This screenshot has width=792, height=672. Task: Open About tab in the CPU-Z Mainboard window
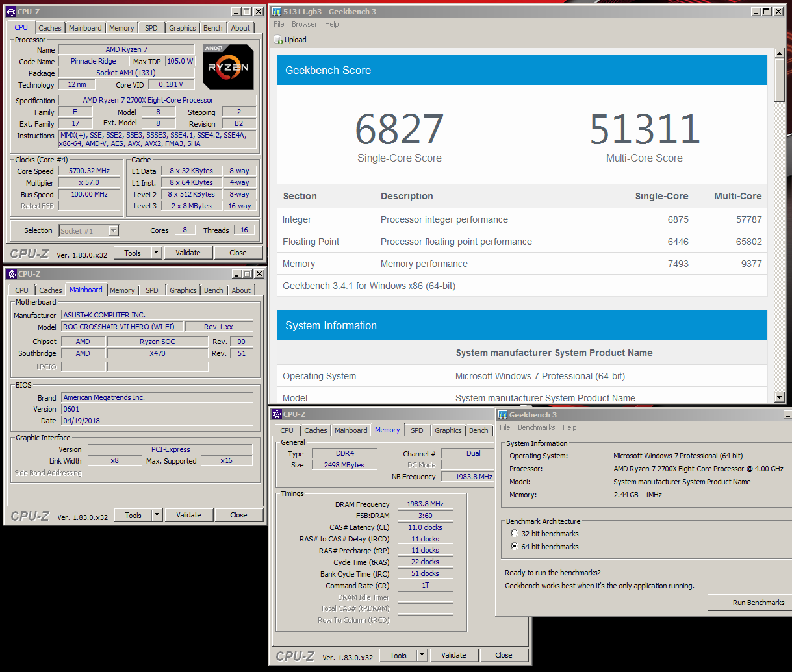241,290
